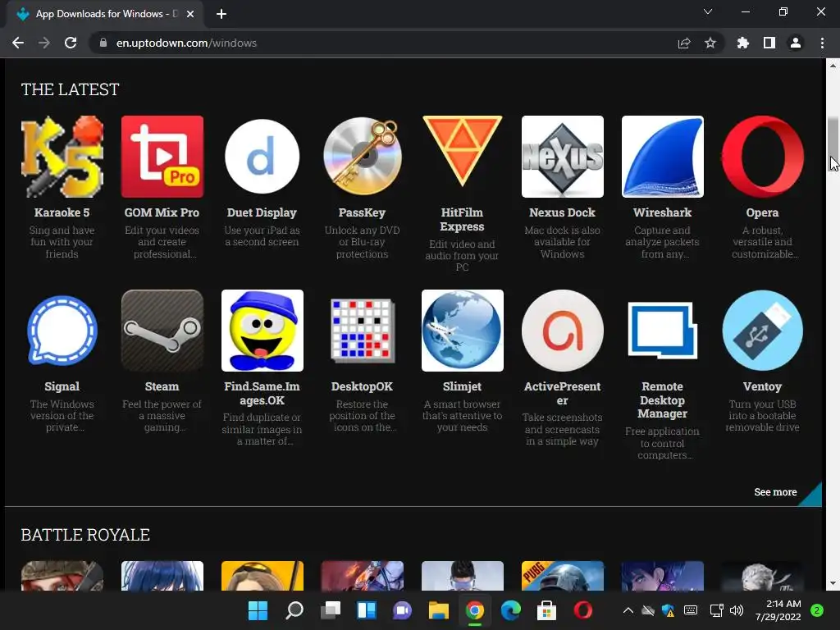Open Task View from the taskbar
Image resolution: width=840 pixels, height=630 pixels.
click(330, 610)
